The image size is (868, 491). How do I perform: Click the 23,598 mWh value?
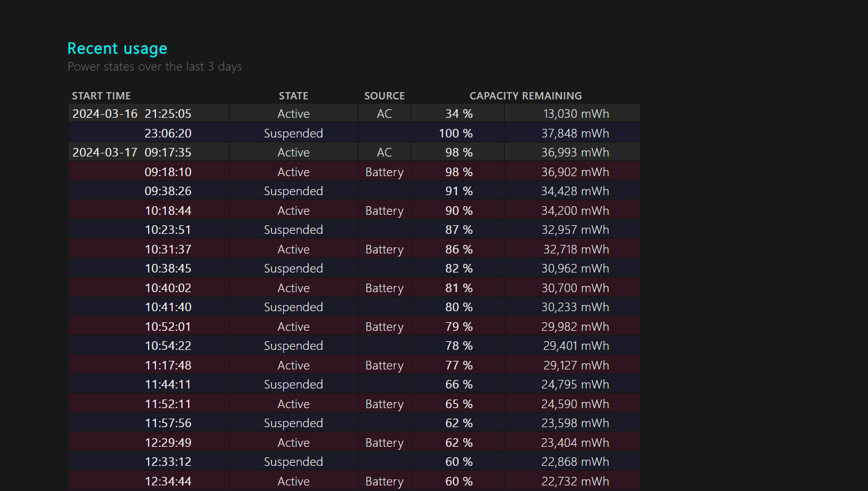pos(575,423)
